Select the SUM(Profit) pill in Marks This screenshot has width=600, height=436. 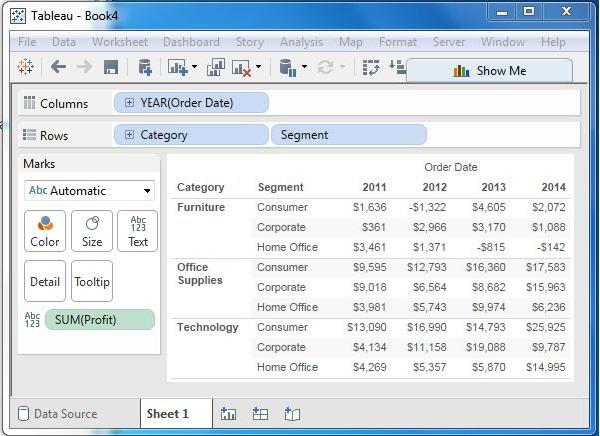click(x=100, y=320)
